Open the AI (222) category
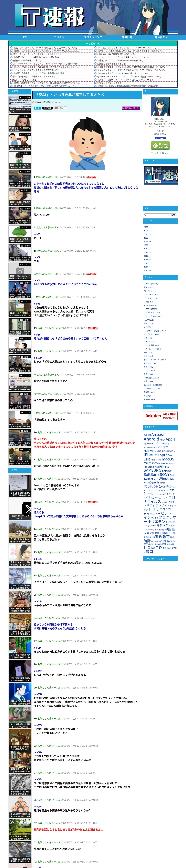Screen dimensions: 186x868 [x=147, y=327]
